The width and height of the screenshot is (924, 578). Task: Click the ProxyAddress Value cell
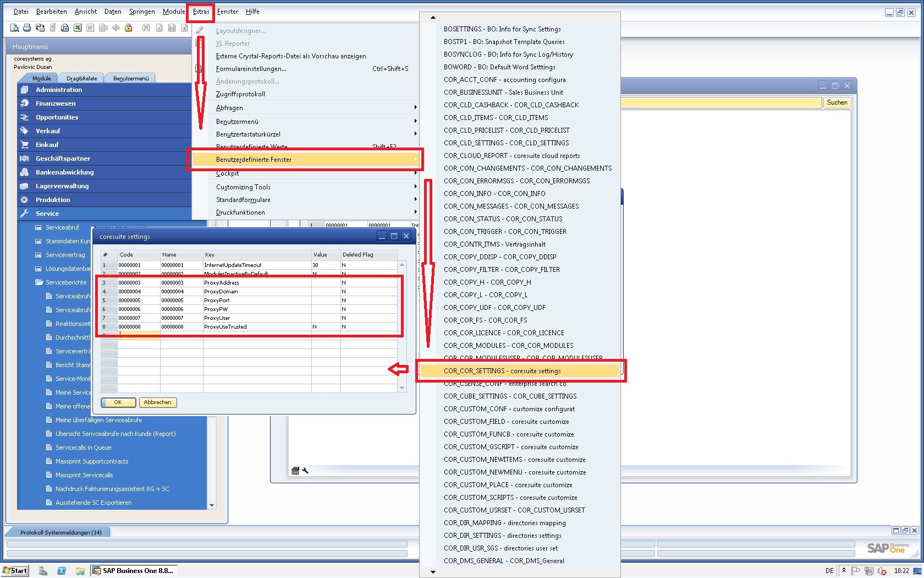pyautogui.click(x=325, y=283)
